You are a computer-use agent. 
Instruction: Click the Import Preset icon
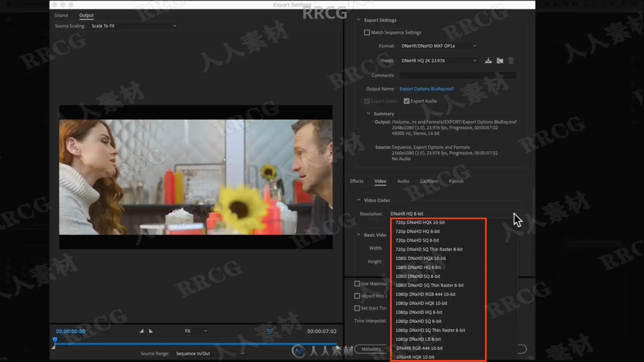pyautogui.click(x=500, y=61)
